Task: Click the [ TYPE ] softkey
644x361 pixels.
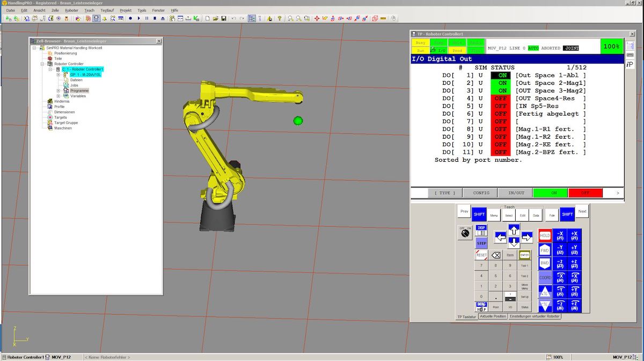Action: pos(445,193)
